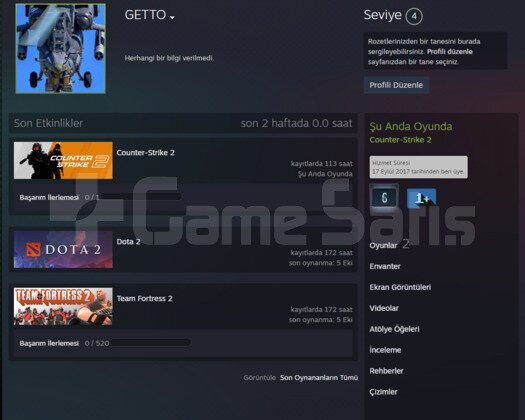Open the GETTO profile avatar image
This screenshot has height=420, width=525.
click(x=61, y=49)
